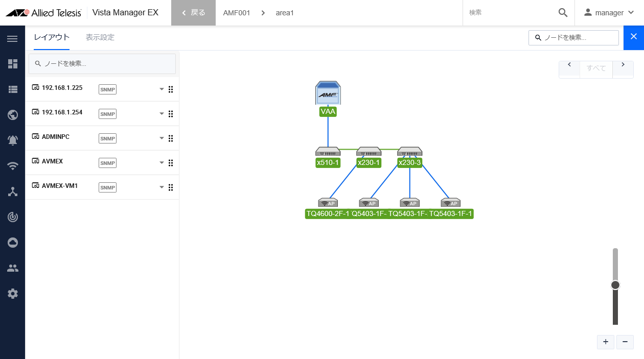The image size is (644, 359).
Task: Click the 戻る back button
Action: pos(193,13)
